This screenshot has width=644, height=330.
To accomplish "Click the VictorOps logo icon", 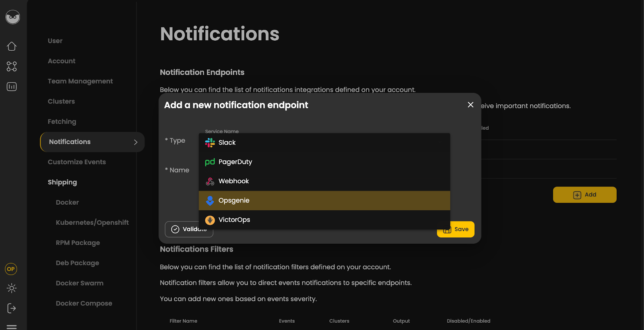I will [x=210, y=220].
